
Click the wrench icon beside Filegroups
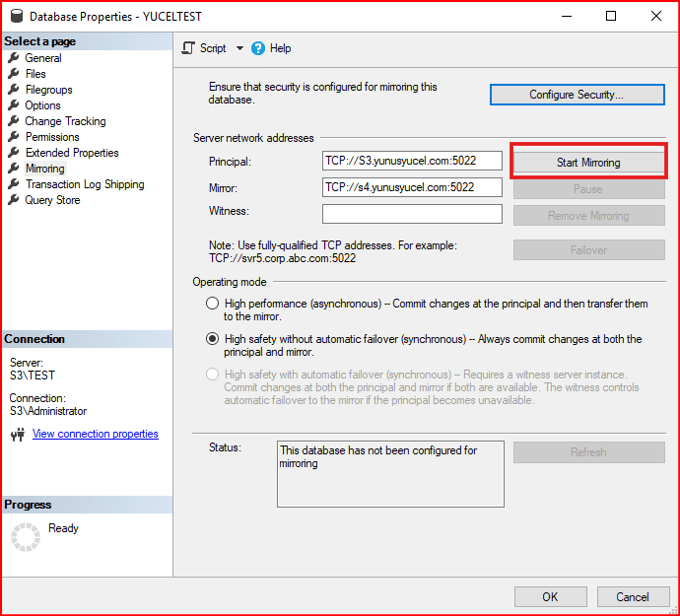coord(14,90)
